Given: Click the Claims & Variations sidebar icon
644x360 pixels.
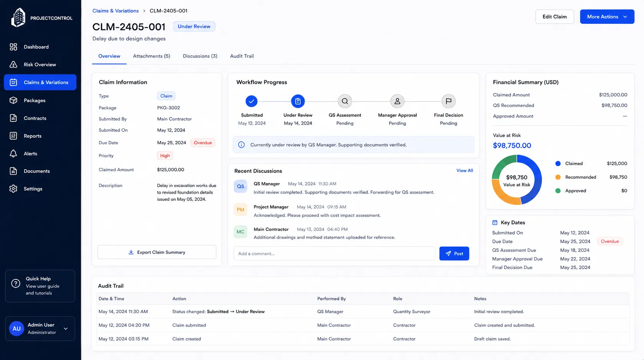Looking at the screenshot, I should click(13, 82).
